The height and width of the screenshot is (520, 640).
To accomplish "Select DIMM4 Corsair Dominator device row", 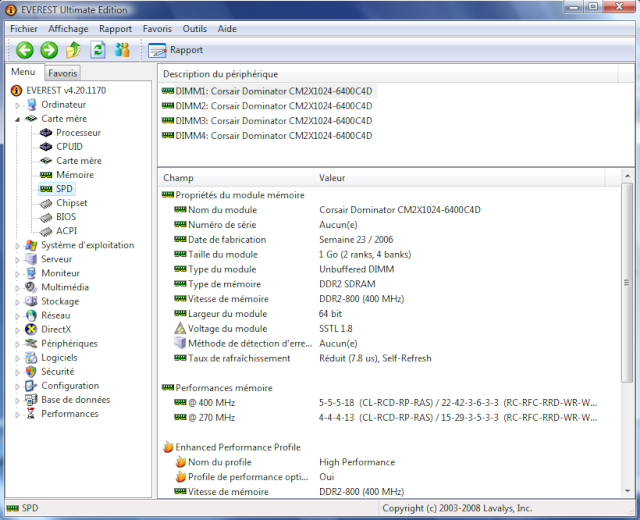I will [267, 136].
